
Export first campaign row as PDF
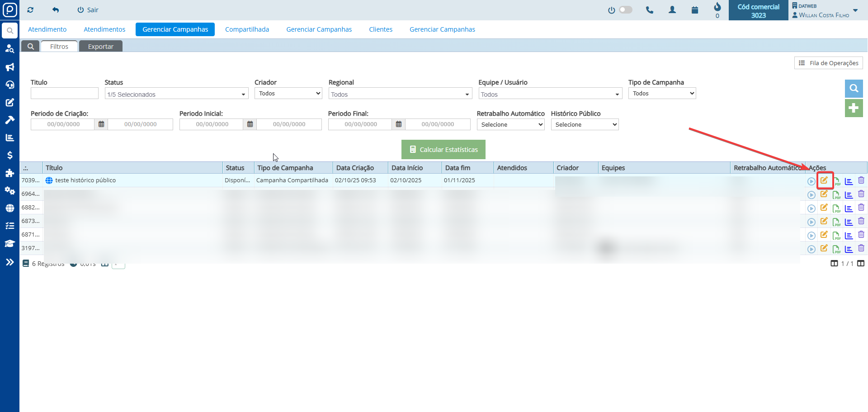(x=836, y=181)
